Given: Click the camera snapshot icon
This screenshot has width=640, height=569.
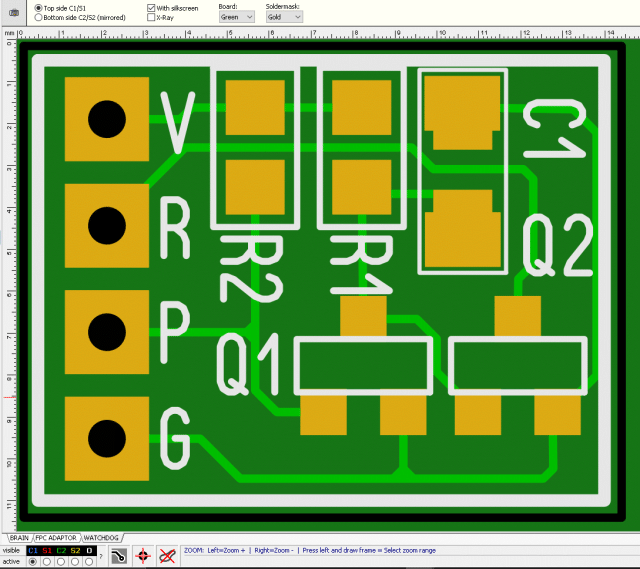Looking at the screenshot, I should coord(14,12).
